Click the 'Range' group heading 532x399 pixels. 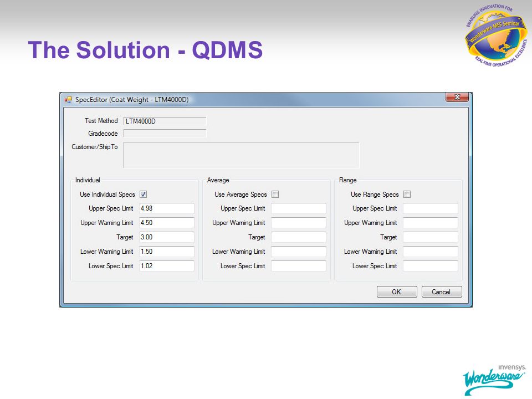348,180
